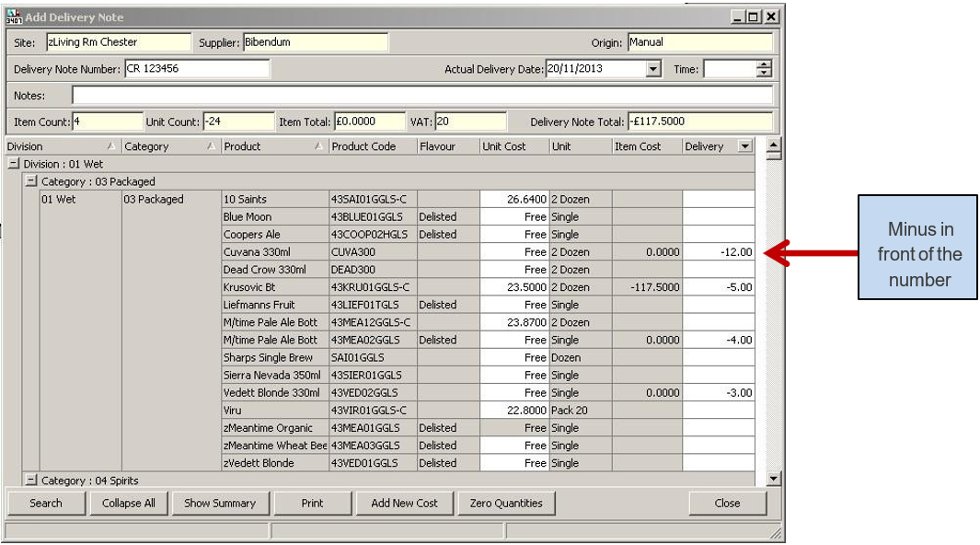This screenshot has width=980, height=545.
Task: Click Add New Cost button
Action: click(404, 503)
